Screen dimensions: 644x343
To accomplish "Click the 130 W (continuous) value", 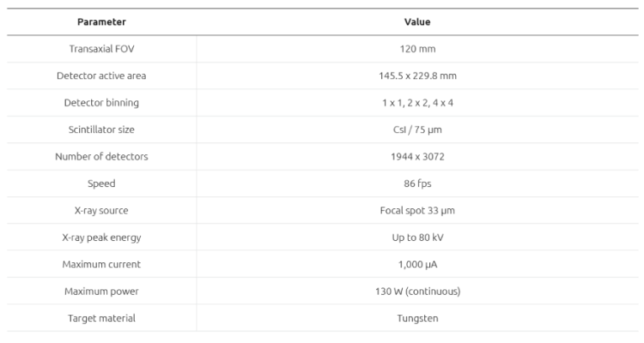I will pyautogui.click(x=417, y=292).
